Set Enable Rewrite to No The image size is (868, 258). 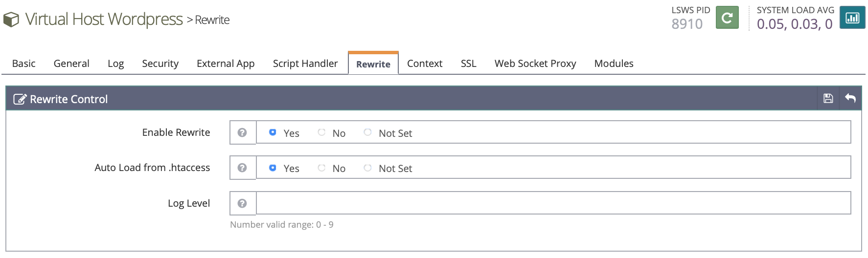click(x=321, y=132)
